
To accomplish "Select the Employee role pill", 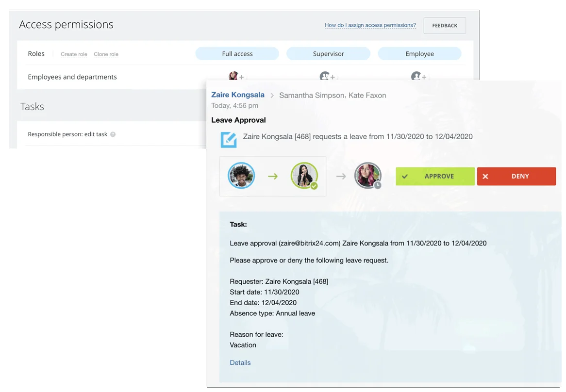I will point(419,54).
